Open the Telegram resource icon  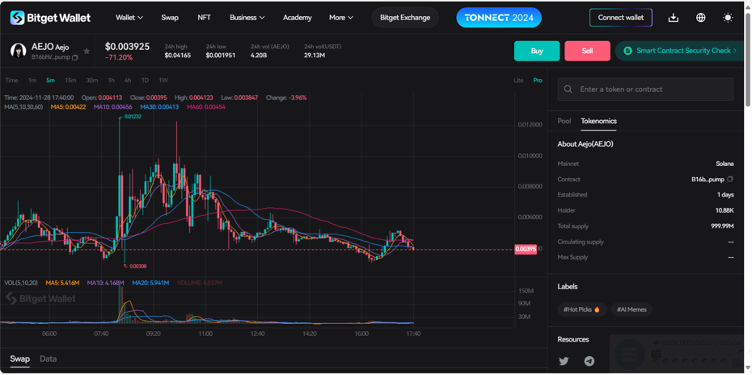589,361
